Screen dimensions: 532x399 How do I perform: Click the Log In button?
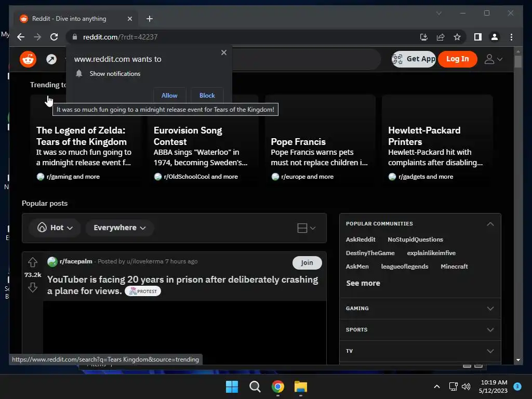click(457, 59)
